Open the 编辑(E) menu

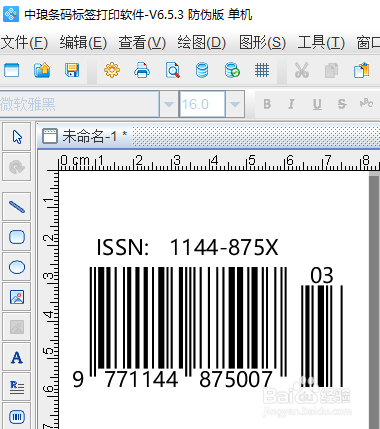tap(83, 43)
